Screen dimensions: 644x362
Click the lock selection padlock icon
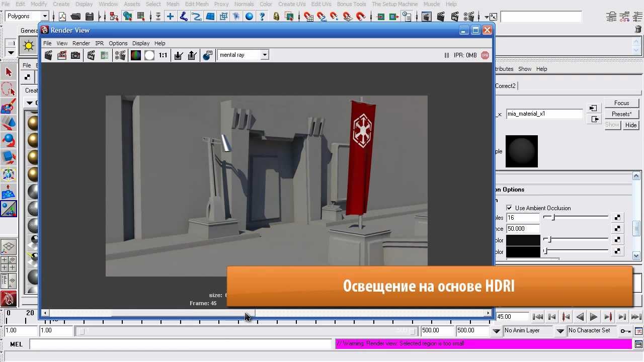tap(276, 17)
